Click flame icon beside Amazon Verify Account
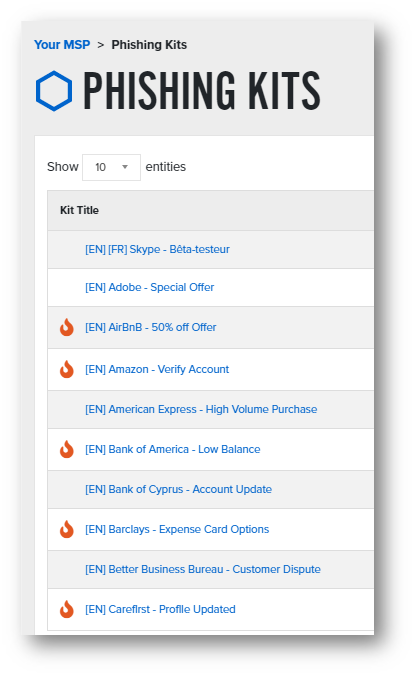Image resolution: width=416 pixels, height=677 pixels. [67, 369]
